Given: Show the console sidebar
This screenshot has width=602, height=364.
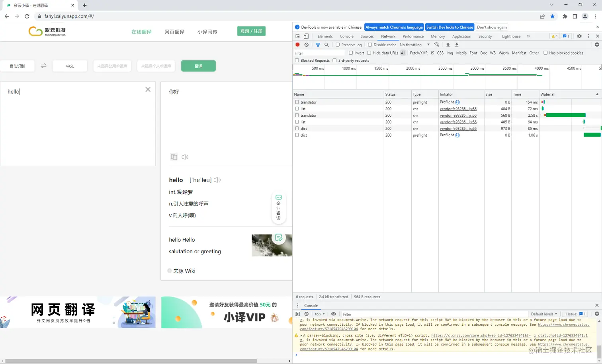Looking at the screenshot, I should coord(297,314).
